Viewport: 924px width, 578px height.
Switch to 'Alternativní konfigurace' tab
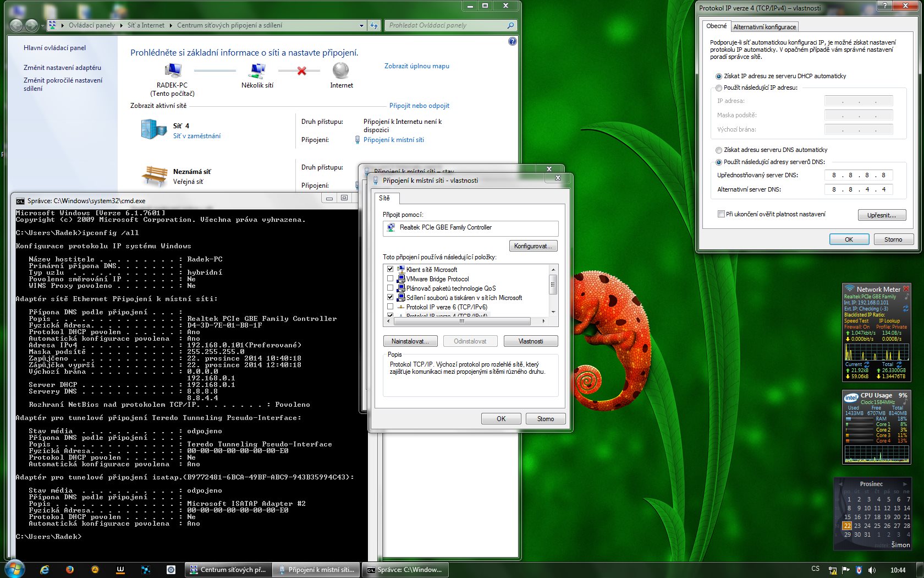point(765,26)
